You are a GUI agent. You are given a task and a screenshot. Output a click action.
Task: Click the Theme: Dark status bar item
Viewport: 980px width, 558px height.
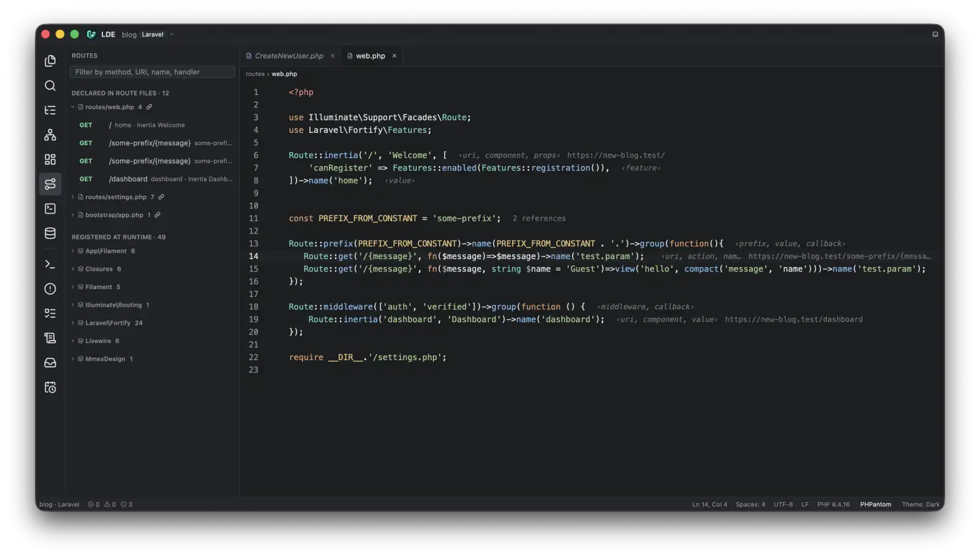click(921, 505)
